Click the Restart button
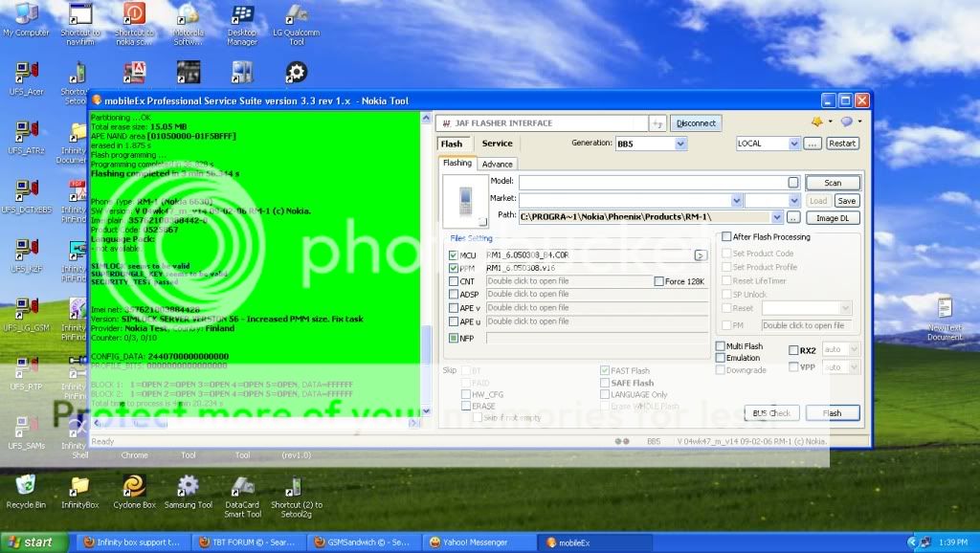This screenshot has width=980, height=553. point(842,144)
